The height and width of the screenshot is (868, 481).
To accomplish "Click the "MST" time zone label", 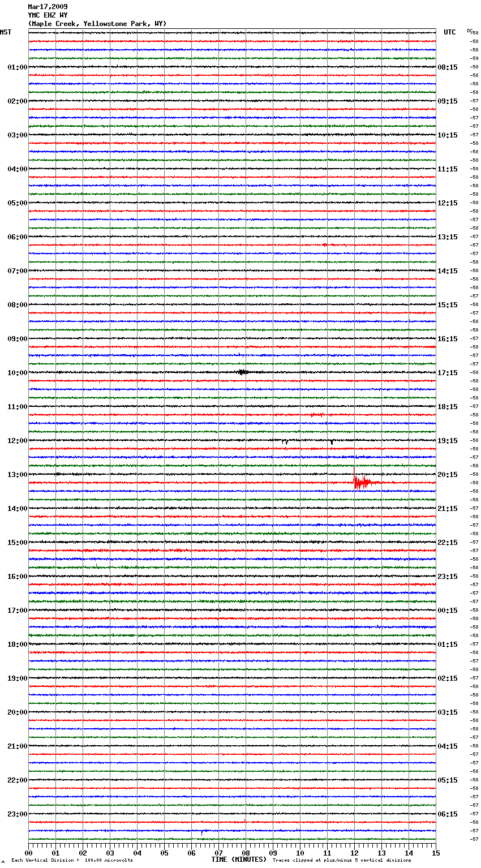I will point(6,33).
